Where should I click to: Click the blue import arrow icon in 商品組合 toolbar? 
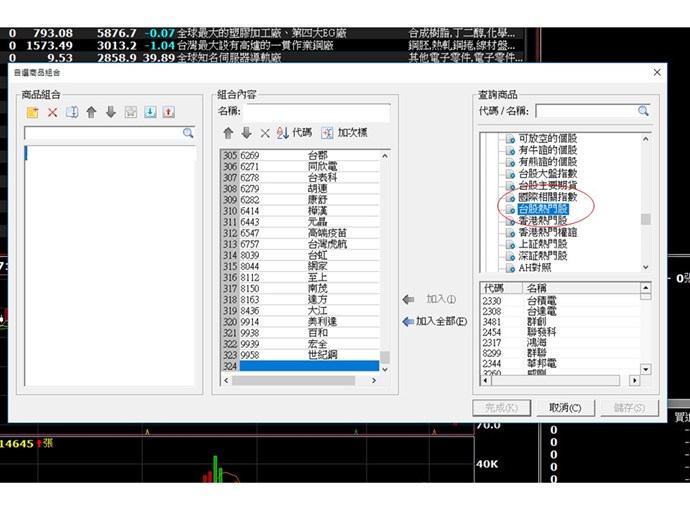click(150, 112)
